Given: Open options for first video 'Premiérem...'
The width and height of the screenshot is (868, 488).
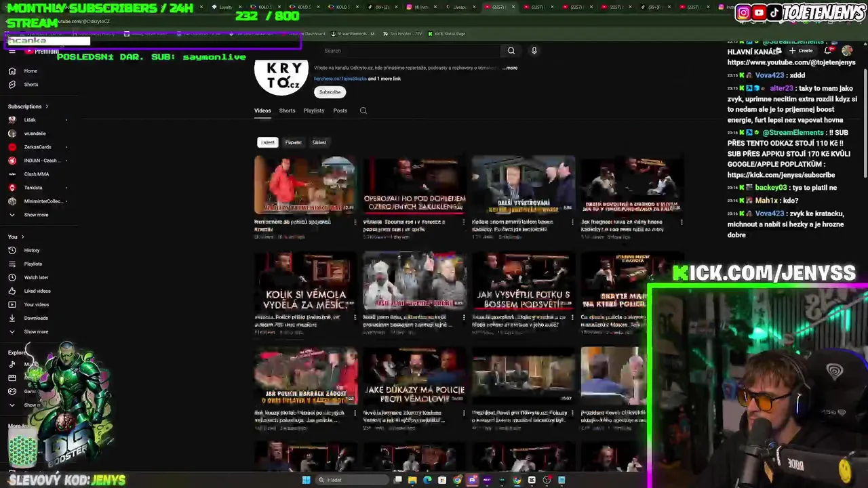Looking at the screenshot, I should (x=355, y=222).
